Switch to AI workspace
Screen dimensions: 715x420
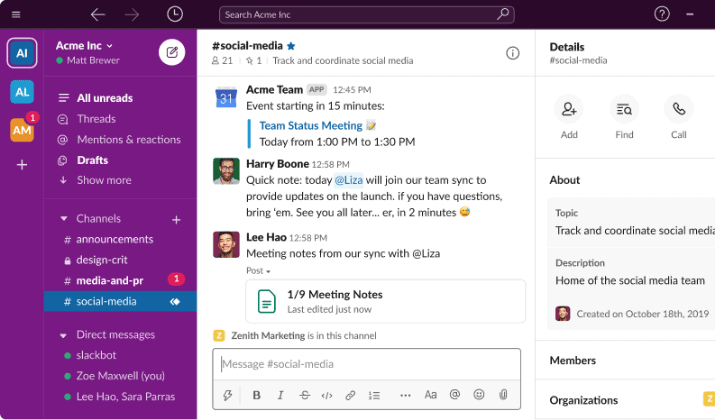point(22,53)
